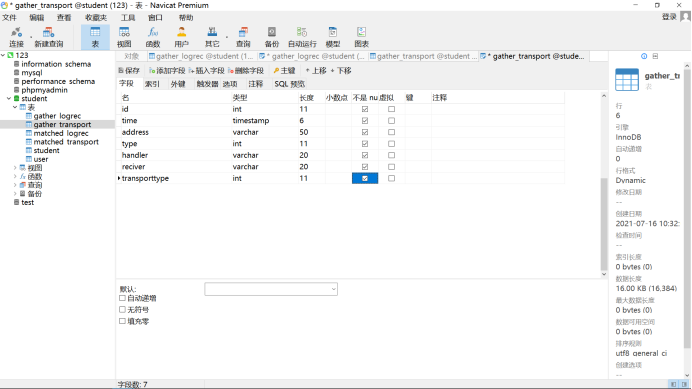Screen dimensions: 692x389
Task: Expand the 视图 views tree node
Action: tap(15, 168)
